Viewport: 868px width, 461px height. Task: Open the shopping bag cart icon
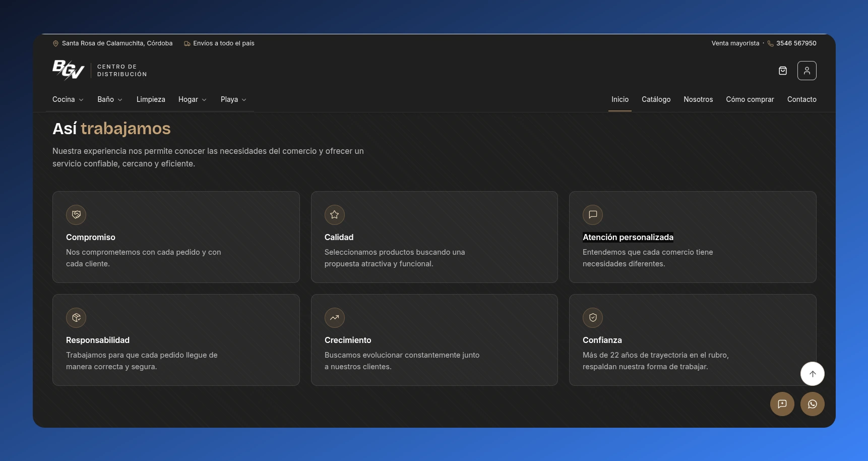pos(783,71)
